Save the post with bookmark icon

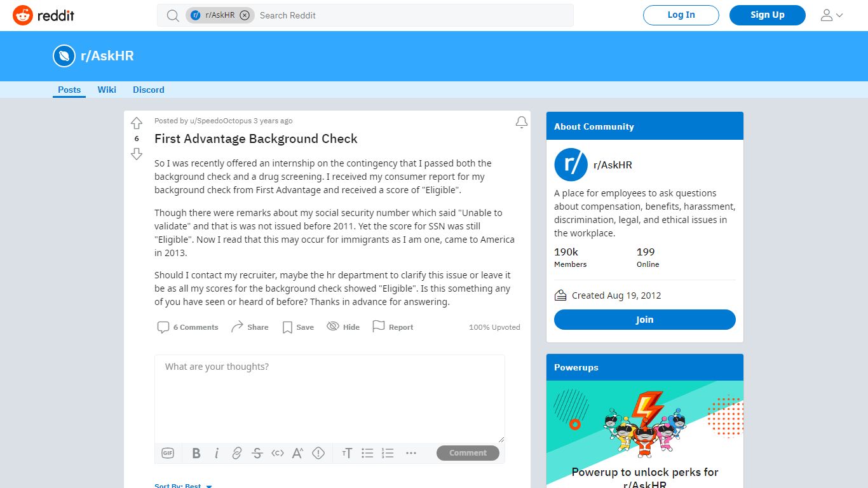click(297, 327)
